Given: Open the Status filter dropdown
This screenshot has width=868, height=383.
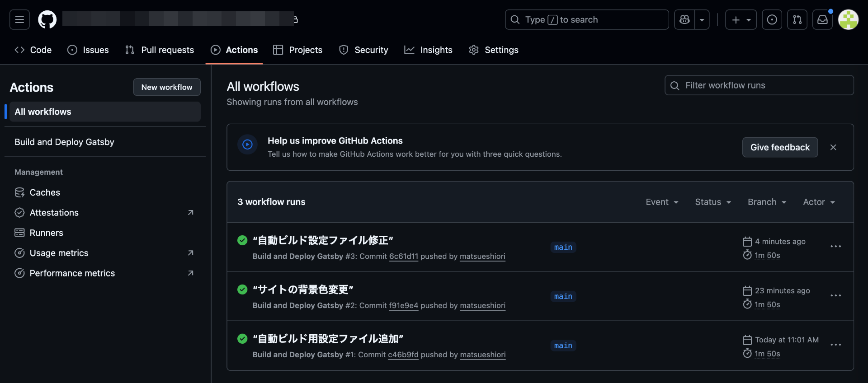Looking at the screenshot, I should [x=713, y=202].
